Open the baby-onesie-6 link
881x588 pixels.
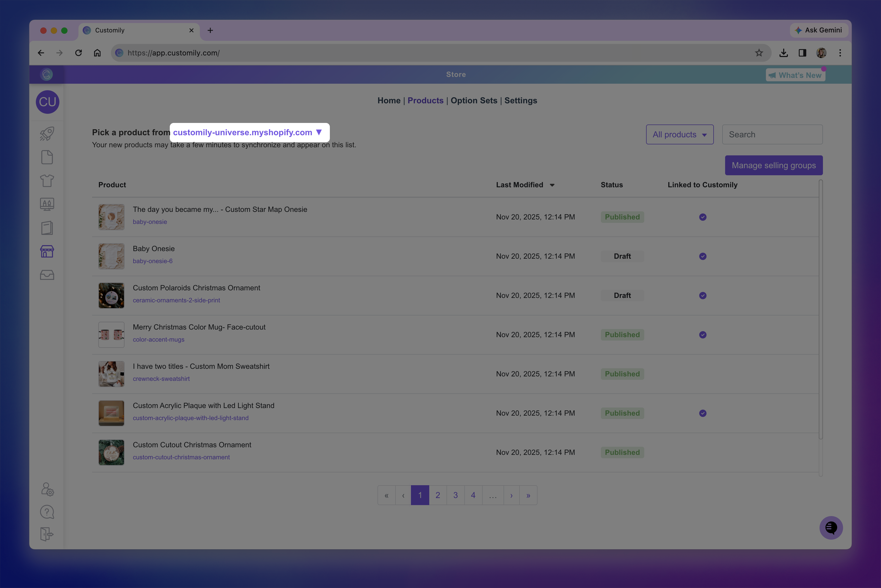[x=153, y=261]
